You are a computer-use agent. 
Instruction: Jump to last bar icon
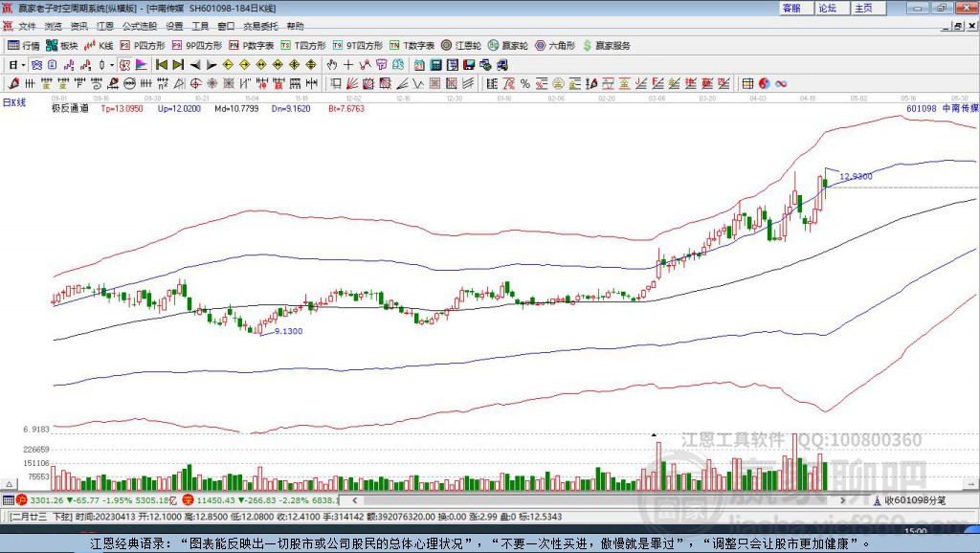(x=178, y=65)
